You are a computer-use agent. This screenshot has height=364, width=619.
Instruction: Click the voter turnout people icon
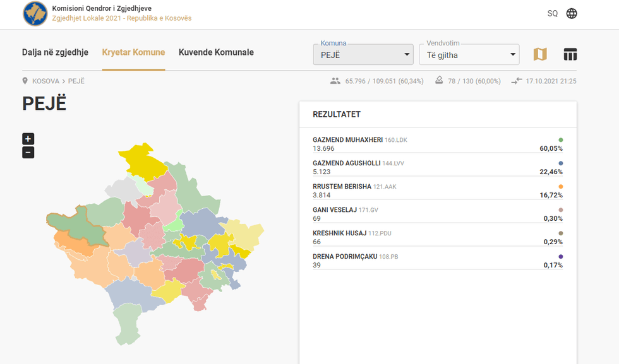coord(335,81)
